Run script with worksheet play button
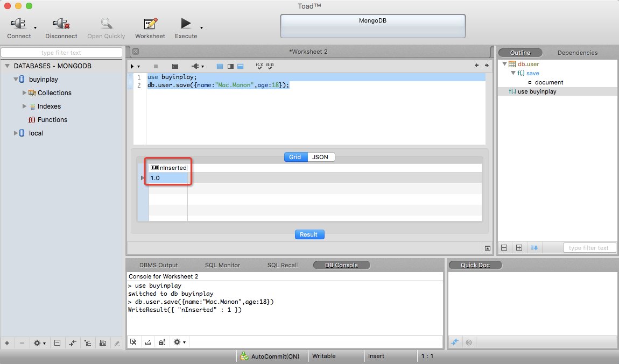The width and height of the screenshot is (619, 364). [132, 66]
